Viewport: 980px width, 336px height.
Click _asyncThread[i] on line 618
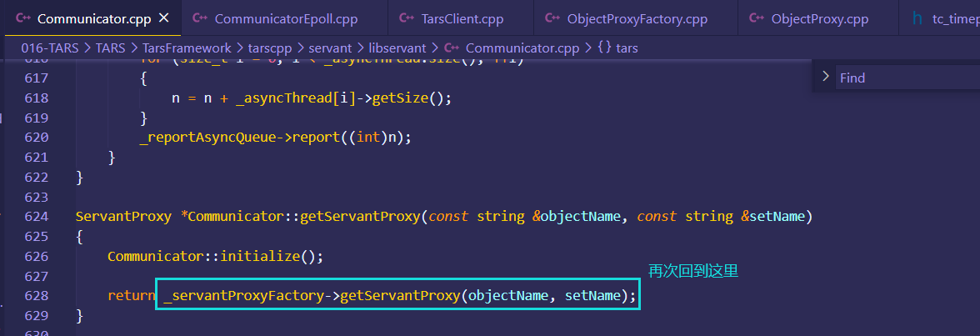click(x=295, y=98)
